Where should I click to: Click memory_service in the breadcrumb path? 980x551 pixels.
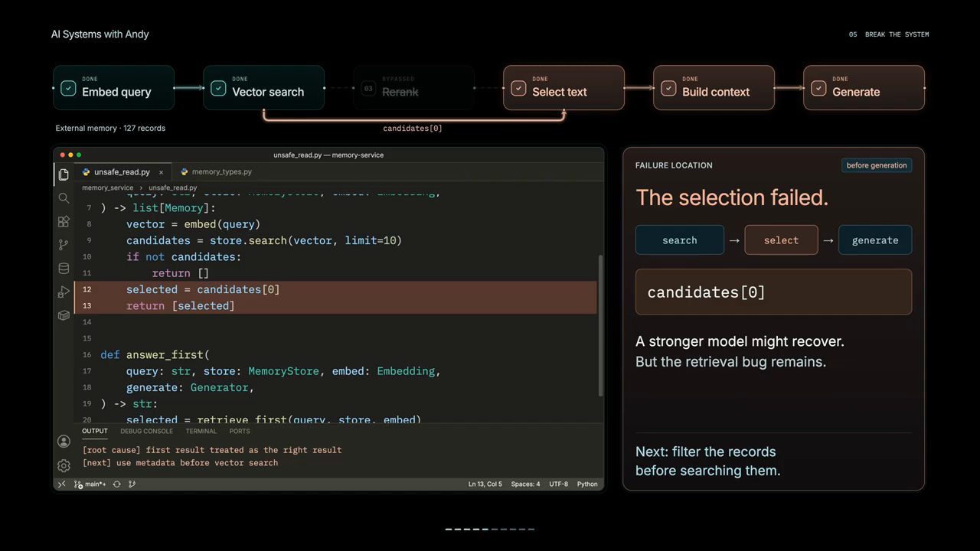click(x=108, y=187)
